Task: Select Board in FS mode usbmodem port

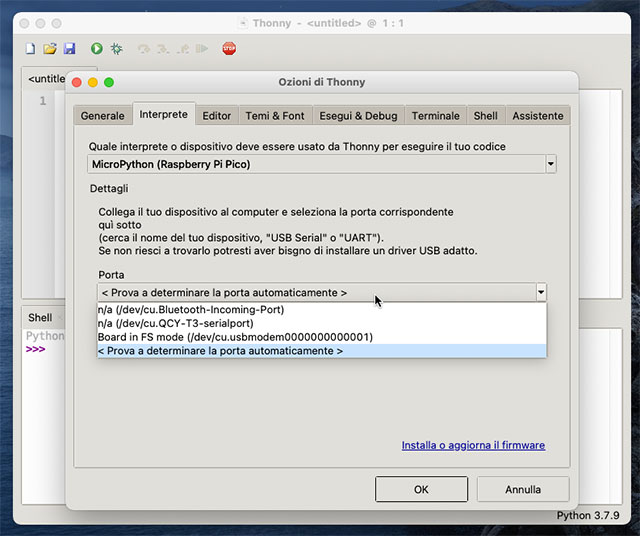Action: 235,337
